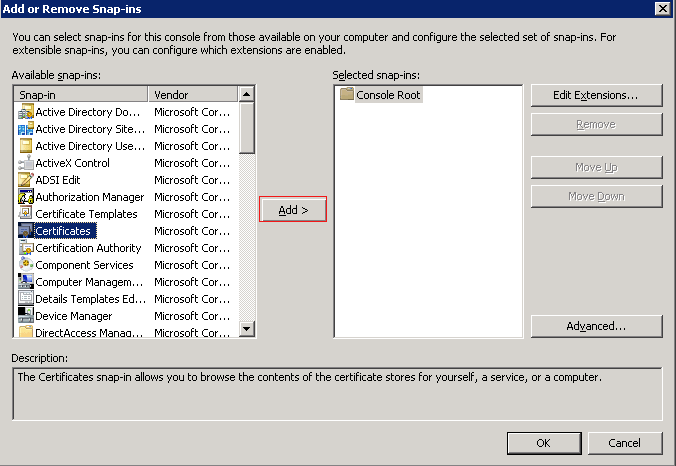Select the ActiveX Control row text
676x466 pixels.
pyautogui.click(x=72, y=163)
